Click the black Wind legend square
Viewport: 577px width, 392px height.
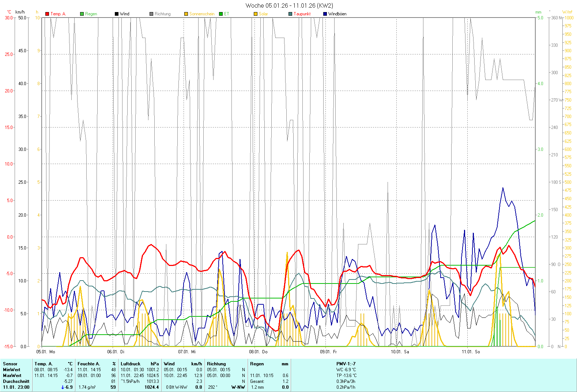point(117,14)
